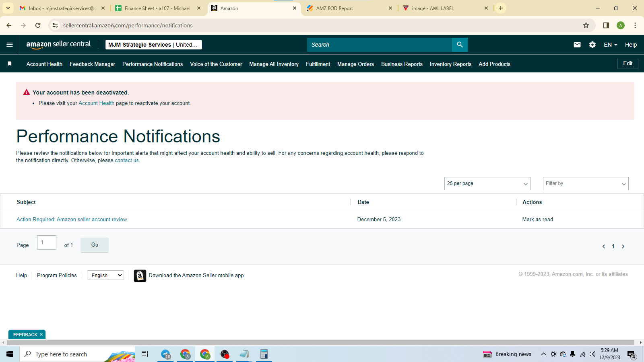Click the Seller Central search field

point(380,45)
